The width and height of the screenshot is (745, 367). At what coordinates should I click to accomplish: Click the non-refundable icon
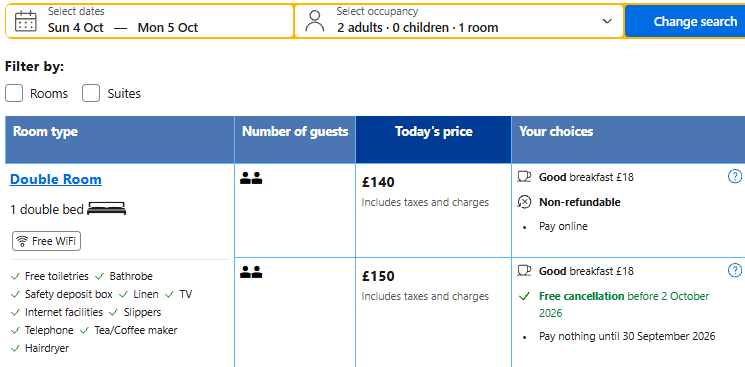(524, 202)
